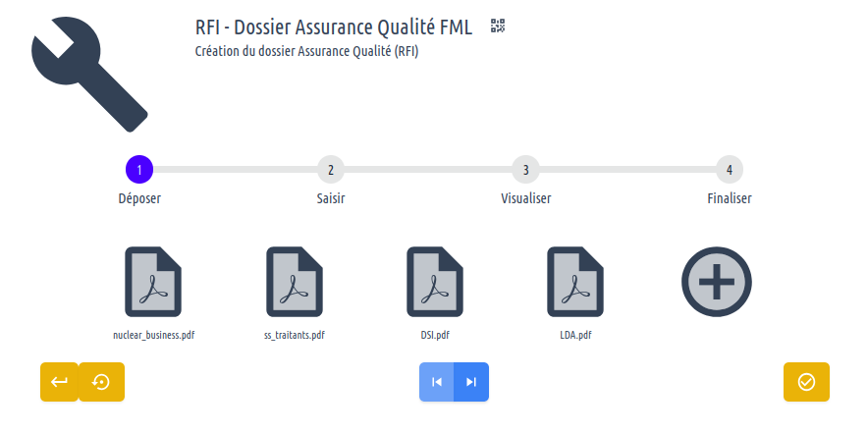Validate with the yellow checkmark button
Image resolution: width=868 pixels, height=433 pixels.
806,382
